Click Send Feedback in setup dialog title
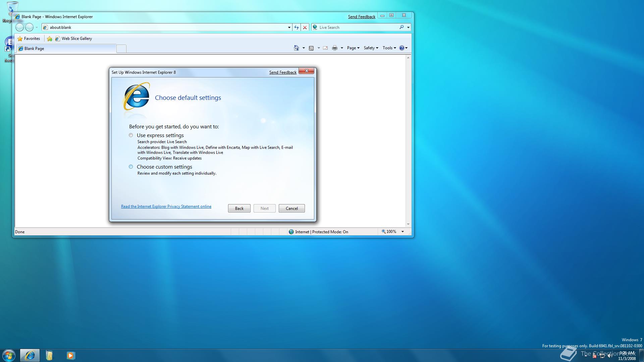 click(283, 72)
